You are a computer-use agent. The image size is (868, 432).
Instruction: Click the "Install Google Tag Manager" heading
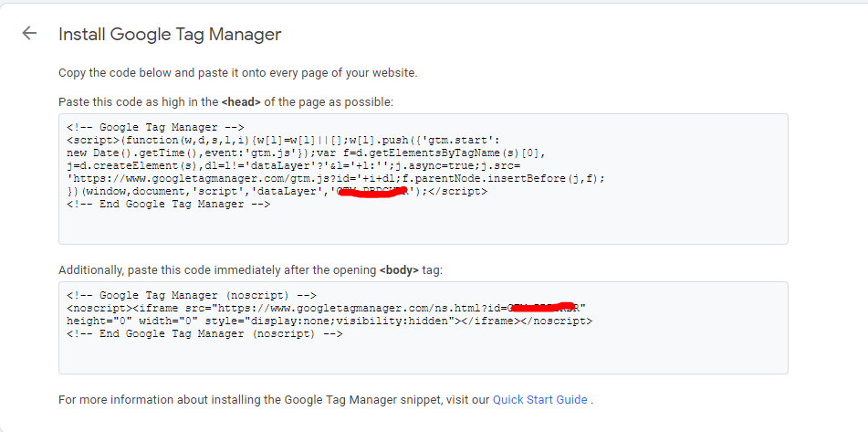click(x=170, y=35)
